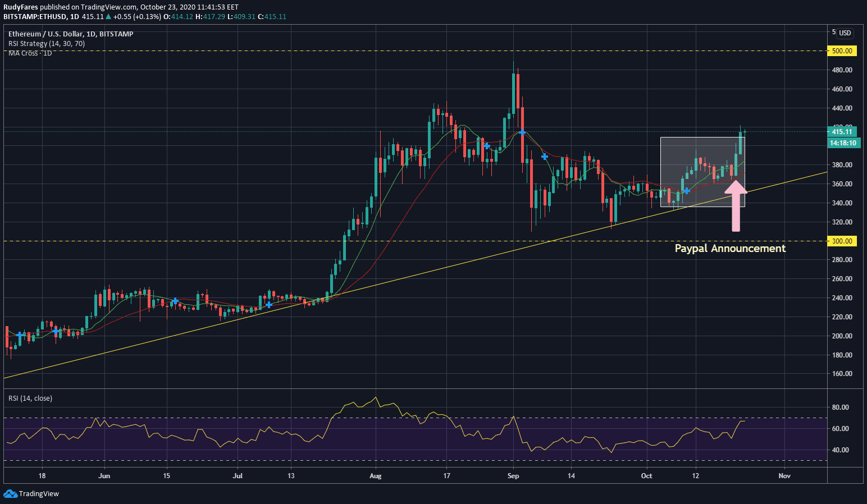This screenshot has height=504, width=867.
Task: Expand the MA Cross indicator legend
Action: pos(30,53)
